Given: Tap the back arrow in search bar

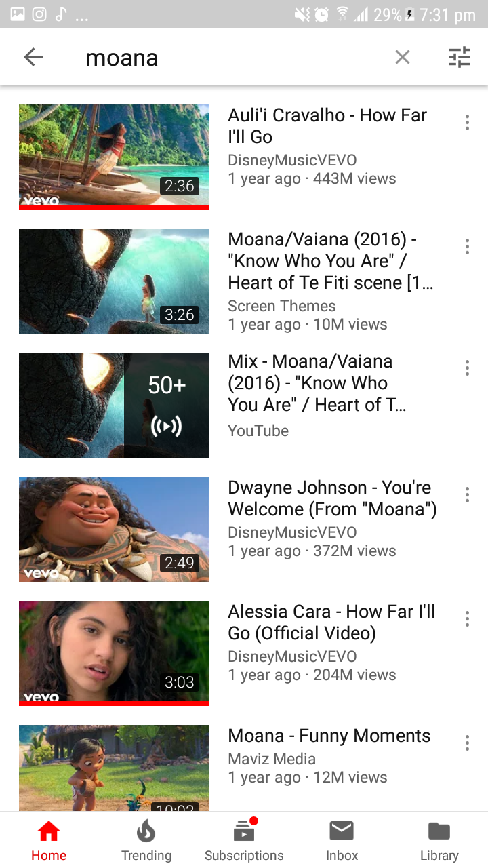Looking at the screenshot, I should [33, 58].
